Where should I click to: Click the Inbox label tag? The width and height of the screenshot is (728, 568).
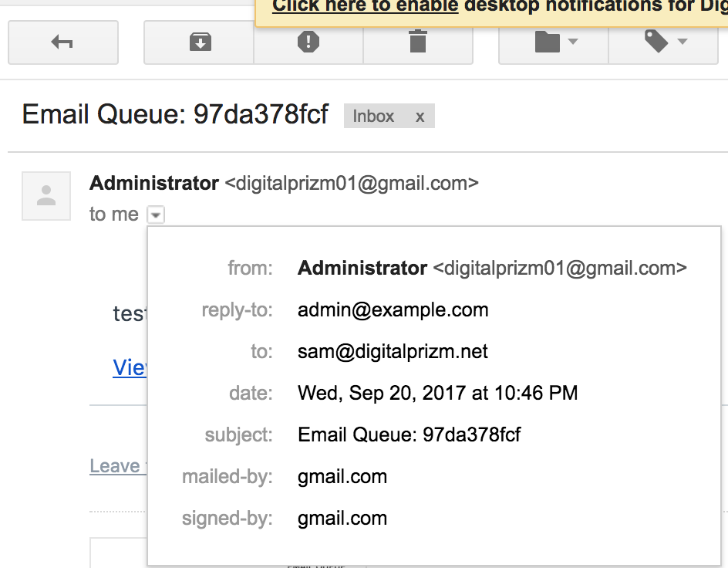[374, 117]
